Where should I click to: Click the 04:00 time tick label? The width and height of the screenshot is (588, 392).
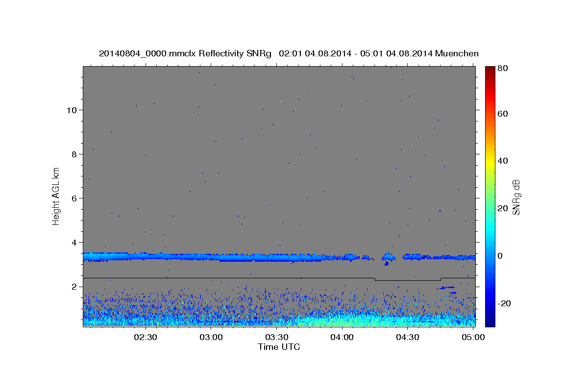[342, 337]
